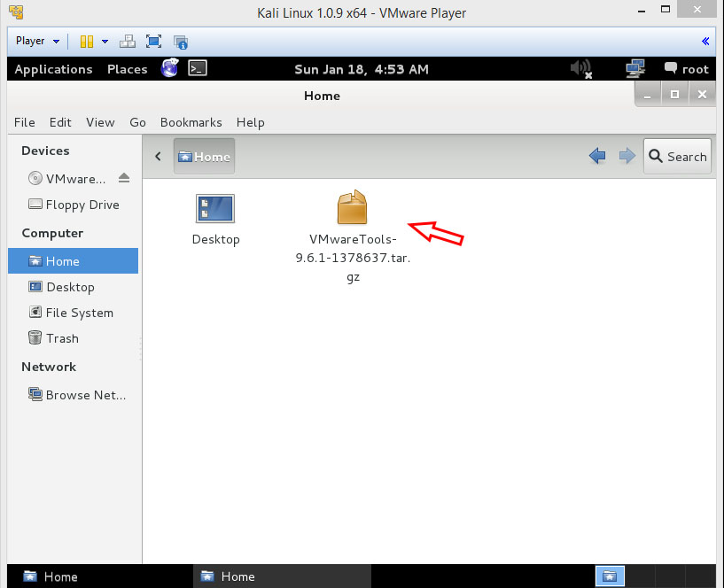Click the path bar left chevron
The image size is (724, 588).
158,157
